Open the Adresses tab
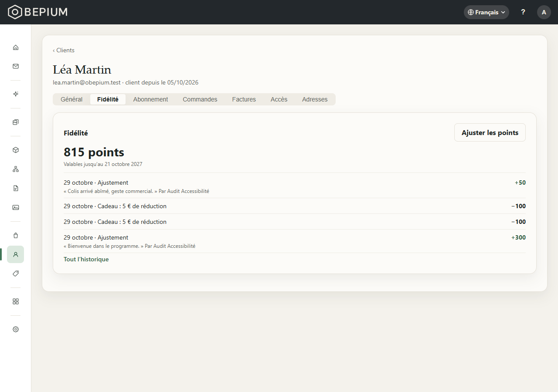558x392 pixels. [315, 99]
